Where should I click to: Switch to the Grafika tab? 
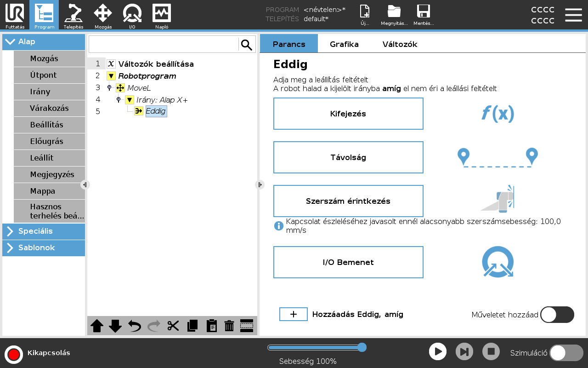pyautogui.click(x=344, y=44)
